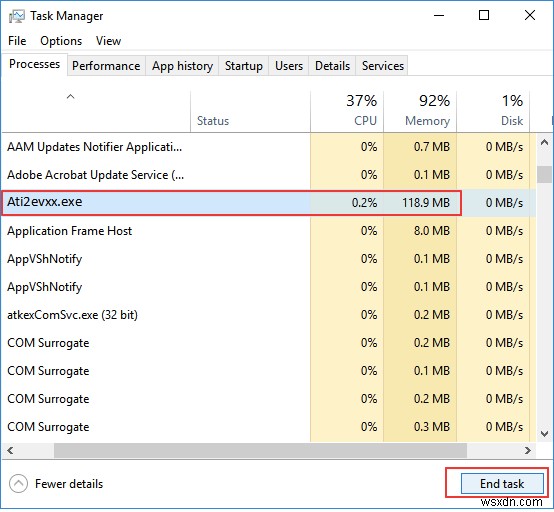Close the Task Manager window
Viewport: 554px width, 512px height.
(x=530, y=16)
